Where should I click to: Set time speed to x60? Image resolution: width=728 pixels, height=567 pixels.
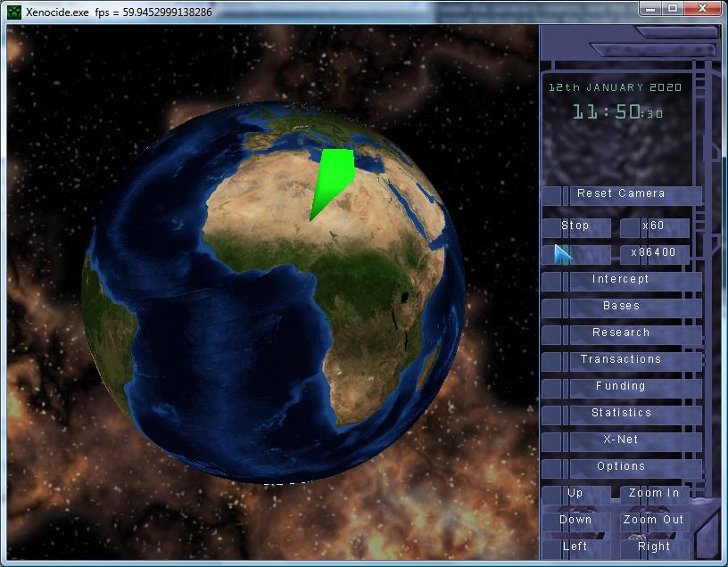coord(655,226)
